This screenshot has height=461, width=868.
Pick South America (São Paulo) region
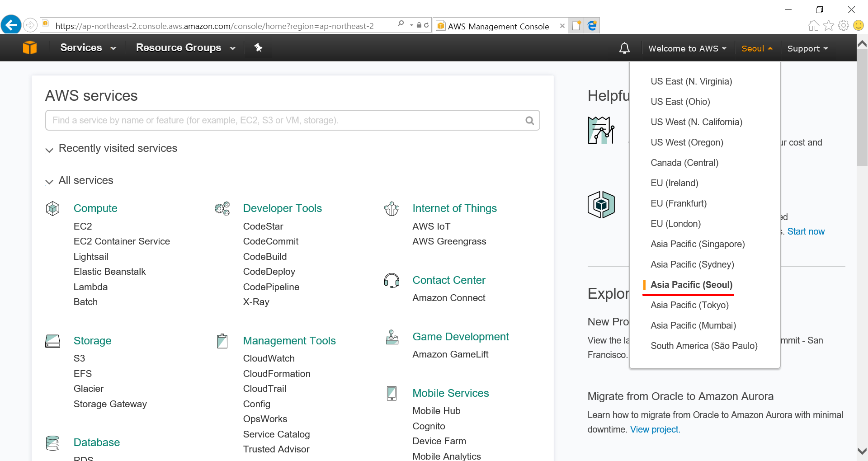click(704, 346)
